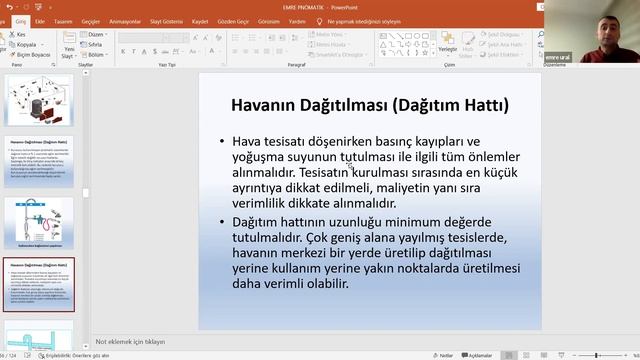Screen dimensions: 640x360
Task: Open the Bölüm section dropdown
Action: (x=94, y=55)
